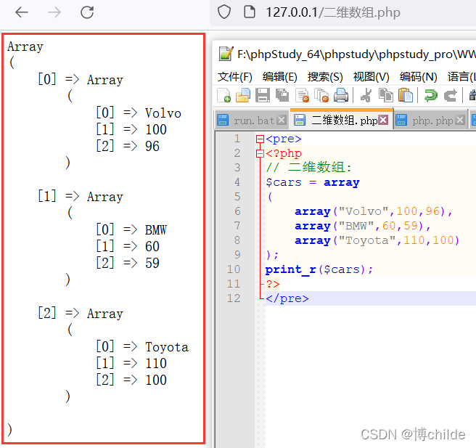This screenshot has height=448, width=476.
Task: Click the Close All toolbar icon
Action: coord(321,95)
